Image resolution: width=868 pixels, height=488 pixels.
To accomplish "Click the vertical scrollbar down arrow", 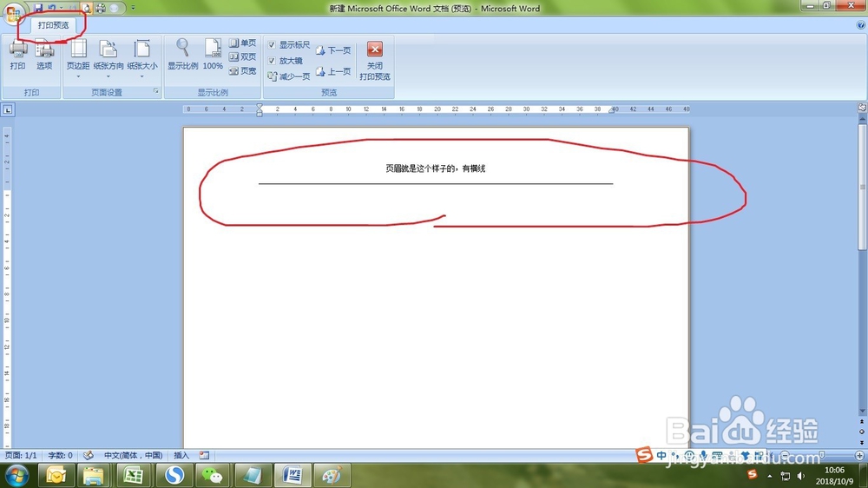I will tap(862, 411).
